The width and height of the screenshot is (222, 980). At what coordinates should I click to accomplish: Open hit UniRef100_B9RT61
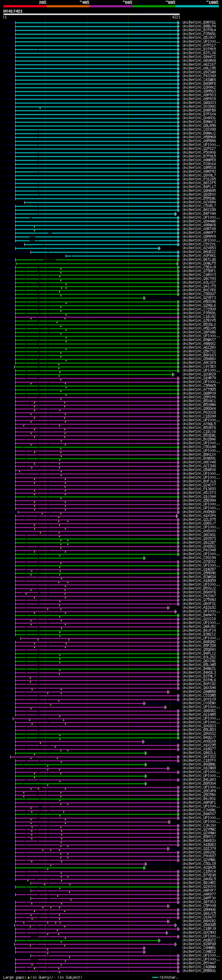[199, 23]
